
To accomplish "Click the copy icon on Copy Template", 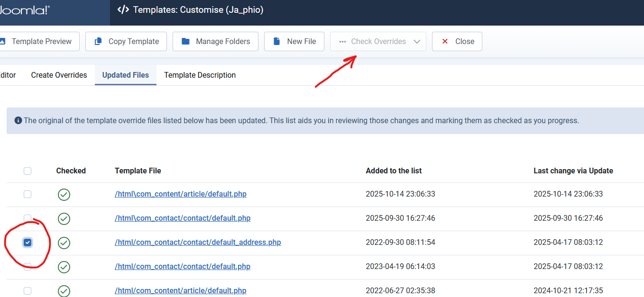I will tap(99, 42).
